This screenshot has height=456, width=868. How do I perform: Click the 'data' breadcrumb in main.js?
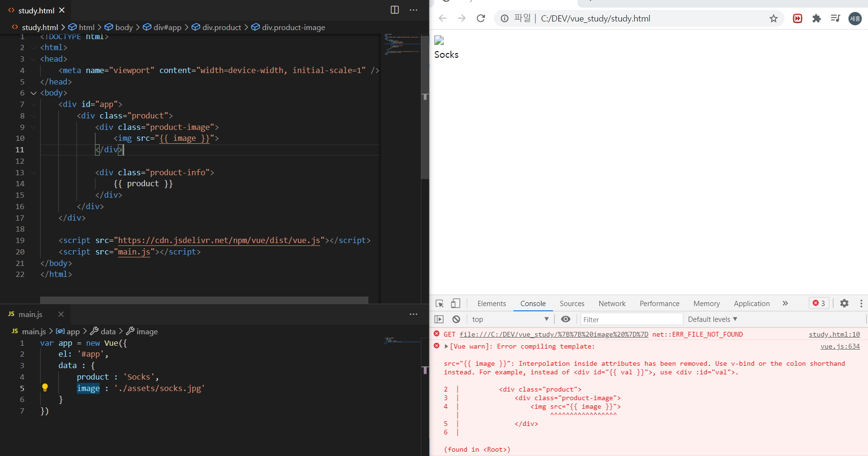click(x=103, y=331)
